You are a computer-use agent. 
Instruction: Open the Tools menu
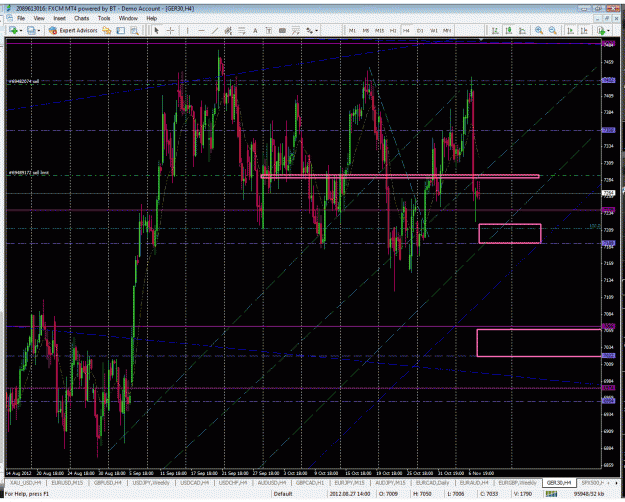104,18
